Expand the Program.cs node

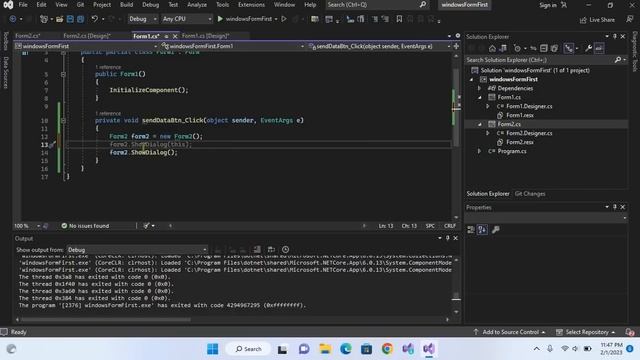[480, 151]
